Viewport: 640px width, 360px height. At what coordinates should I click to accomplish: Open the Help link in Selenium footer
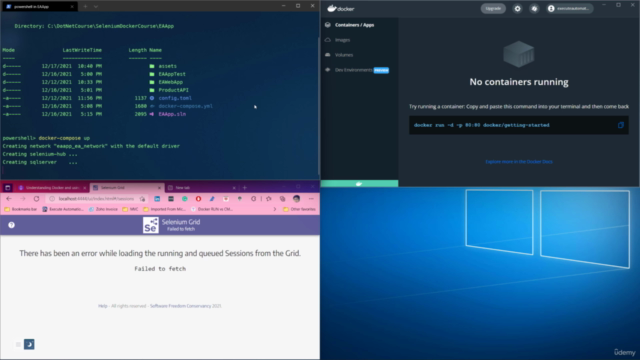tap(102, 306)
